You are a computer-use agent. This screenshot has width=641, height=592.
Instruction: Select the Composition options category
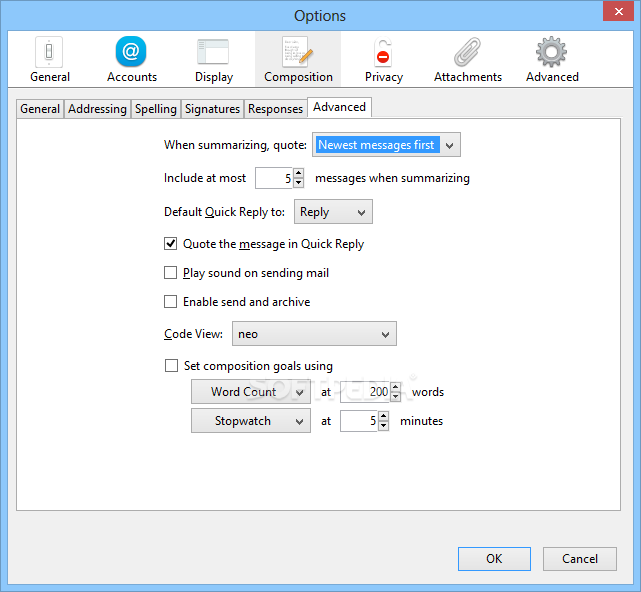pos(298,59)
